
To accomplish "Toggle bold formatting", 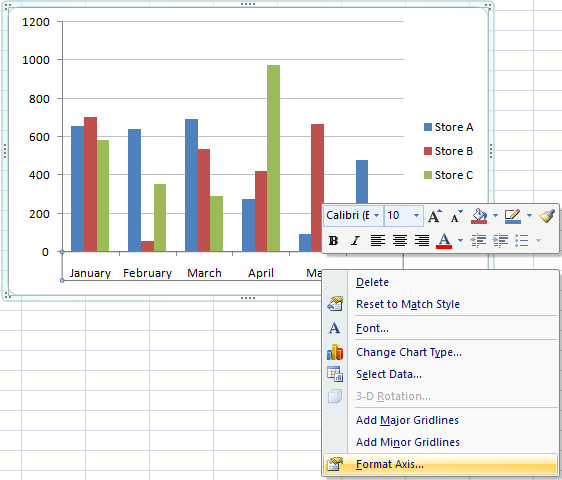I will [x=333, y=241].
